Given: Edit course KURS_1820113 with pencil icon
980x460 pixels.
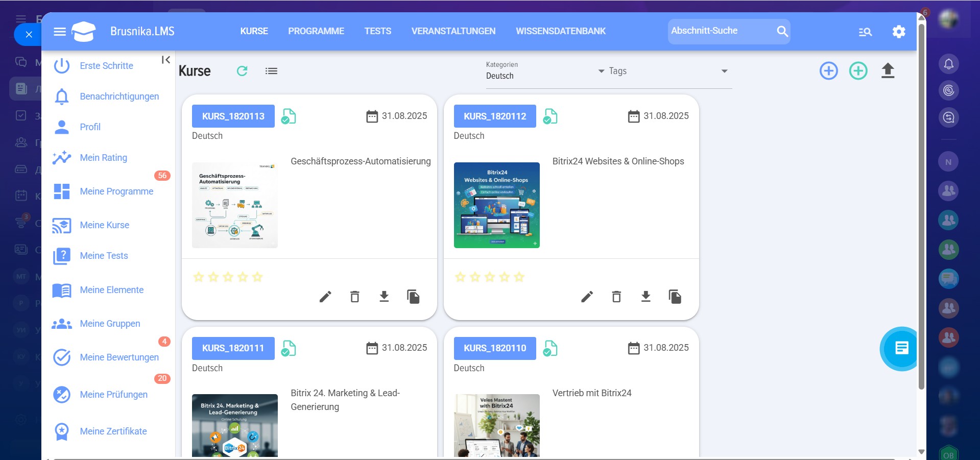Looking at the screenshot, I should 325,297.
